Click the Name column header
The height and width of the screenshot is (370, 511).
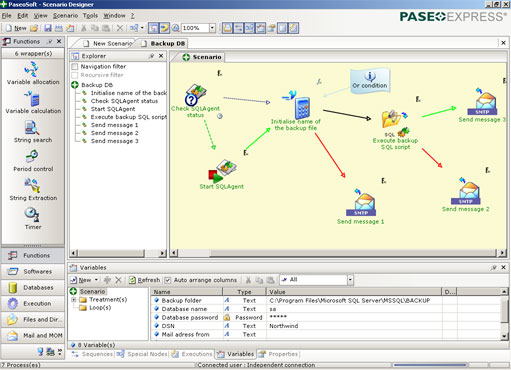[x=187, y=292]
